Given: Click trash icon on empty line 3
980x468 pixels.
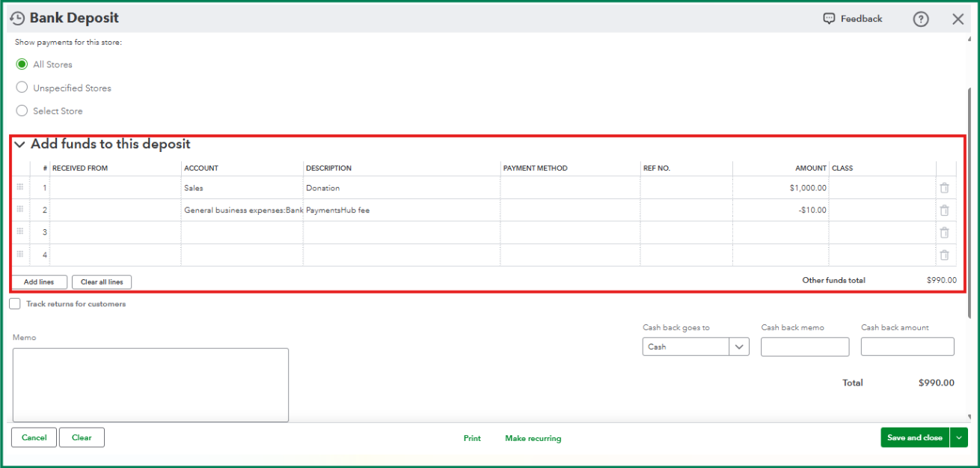Looking at the screenshot, I should pyautogui.click(x=945, y=233).
